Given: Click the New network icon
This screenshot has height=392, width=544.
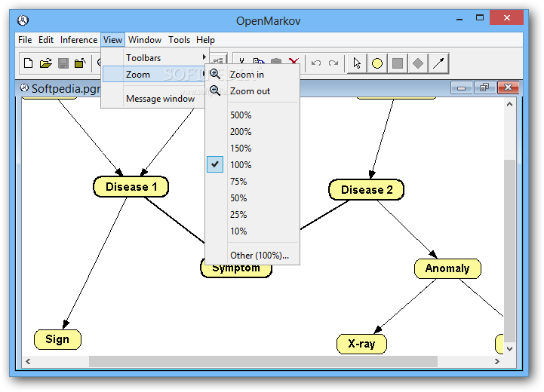Looking at the screenshot, I should [x=28, y=63].
